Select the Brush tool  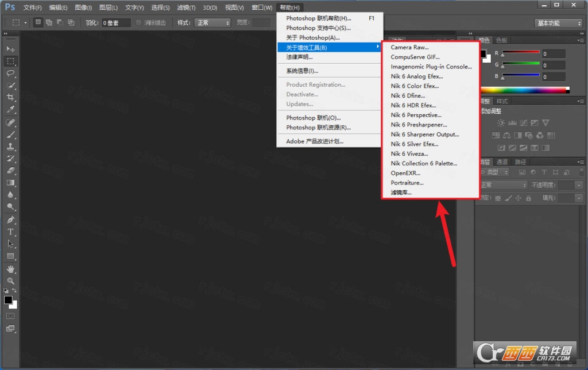[x=10, y=134]
